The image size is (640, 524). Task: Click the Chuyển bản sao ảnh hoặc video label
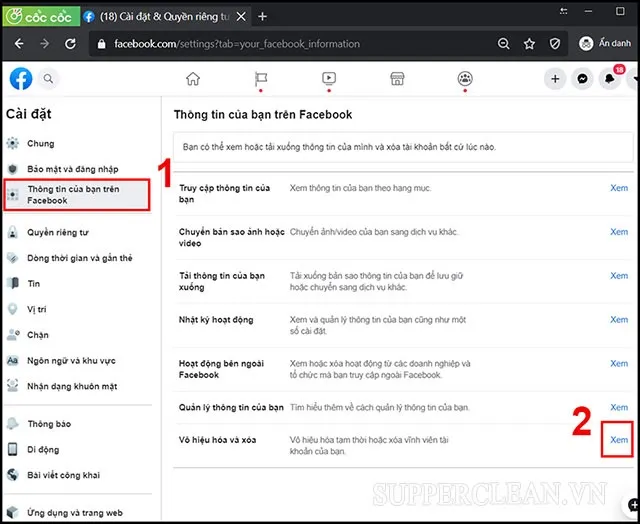click(232, 238)
